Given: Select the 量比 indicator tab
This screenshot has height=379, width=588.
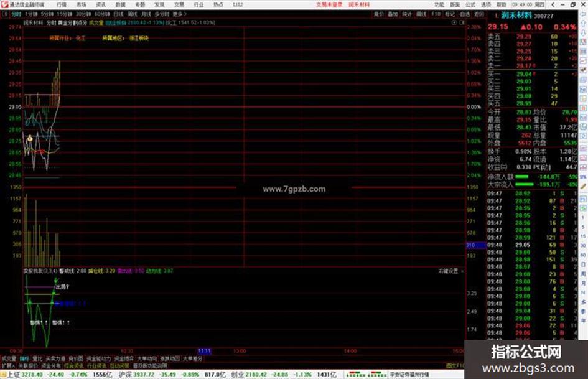Looking at the screenshot, I should [37, 358].
